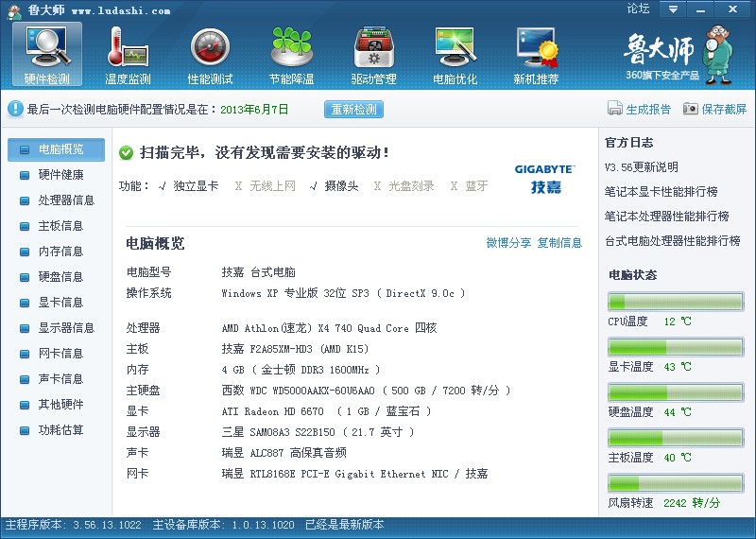Image resolution: width=756 pixels, height=539 pixels.
Task: Click 已经是最新版本 in status bar
Action: pyautogui.click(x=345, y=525)
